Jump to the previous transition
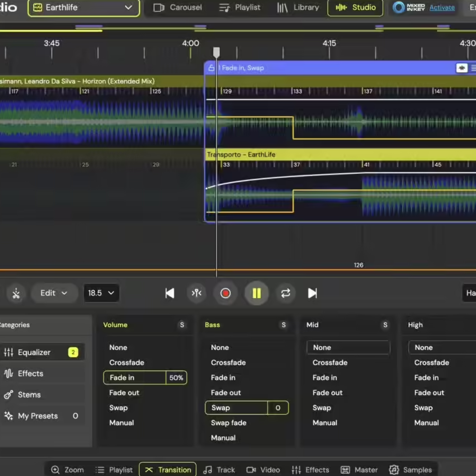The width and height of the screenshot is (476, 476). [170, 293]
